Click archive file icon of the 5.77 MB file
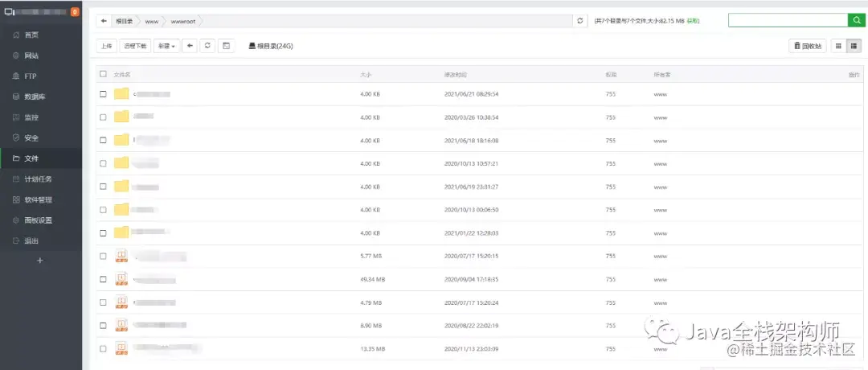This screenshot has height=370, width=868. coord(121,256)
